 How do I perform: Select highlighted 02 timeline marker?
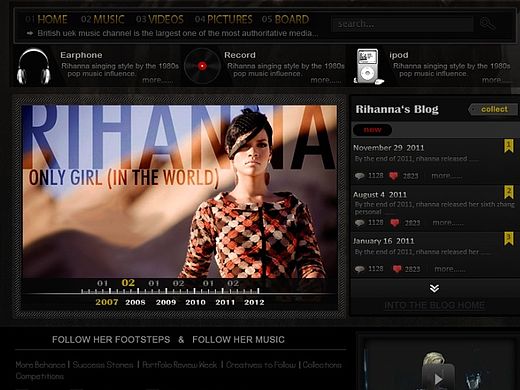[x=128, y=283]
